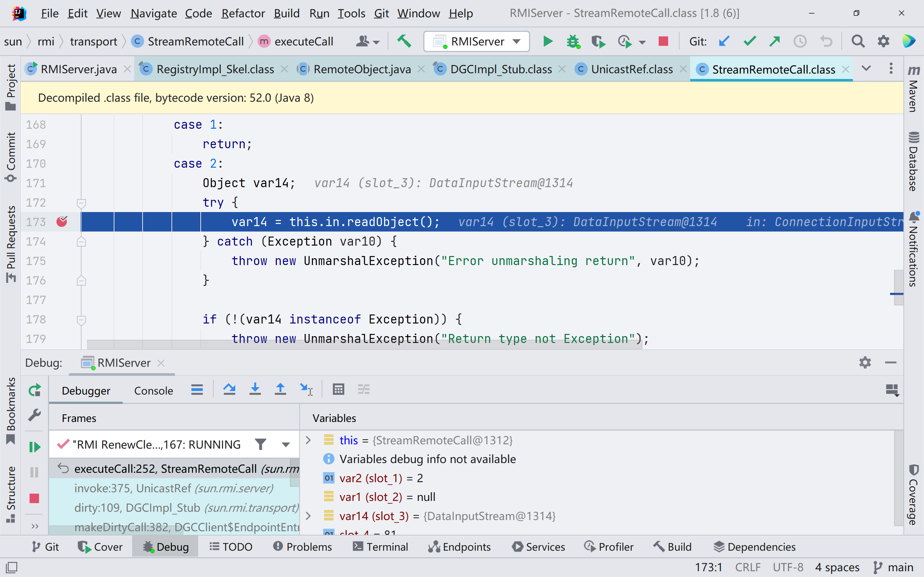Click the Resume Program icon
Image resolution: width=924 pixels, height=577 pixels.
click(x=34, y=446)
